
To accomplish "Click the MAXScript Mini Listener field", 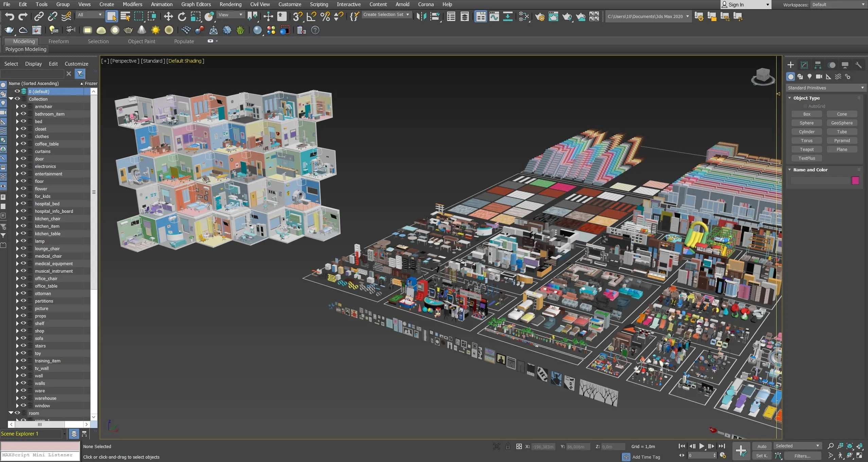I will [x=40, y=455].
